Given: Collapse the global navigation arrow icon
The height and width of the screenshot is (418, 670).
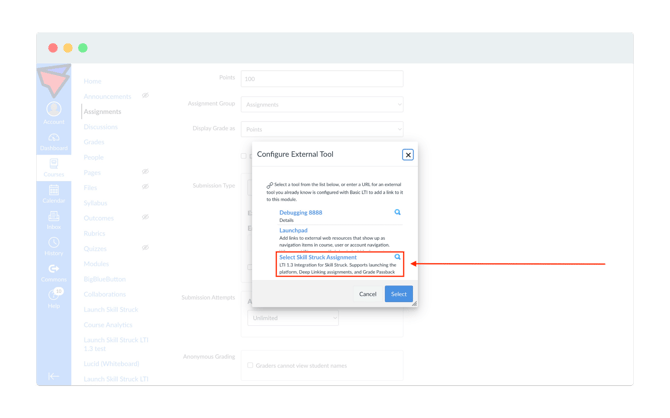Looking at the screenshot, I should (x=54, y=376).
